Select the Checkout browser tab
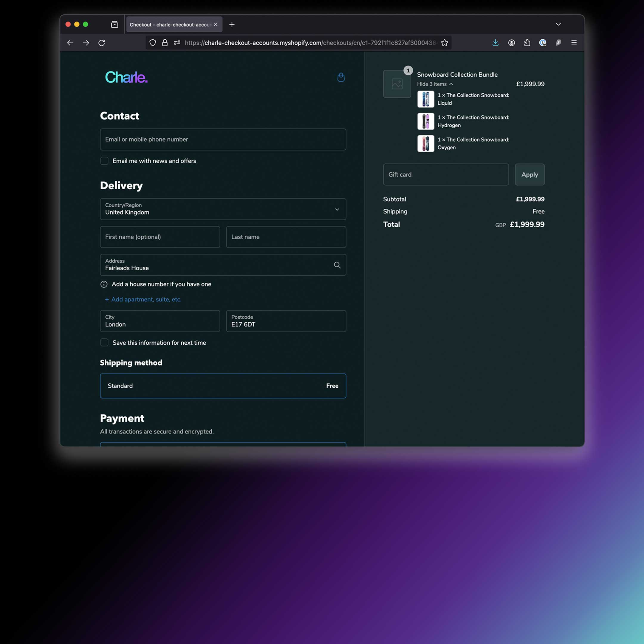The image size is (644, 644). point(170,25)
